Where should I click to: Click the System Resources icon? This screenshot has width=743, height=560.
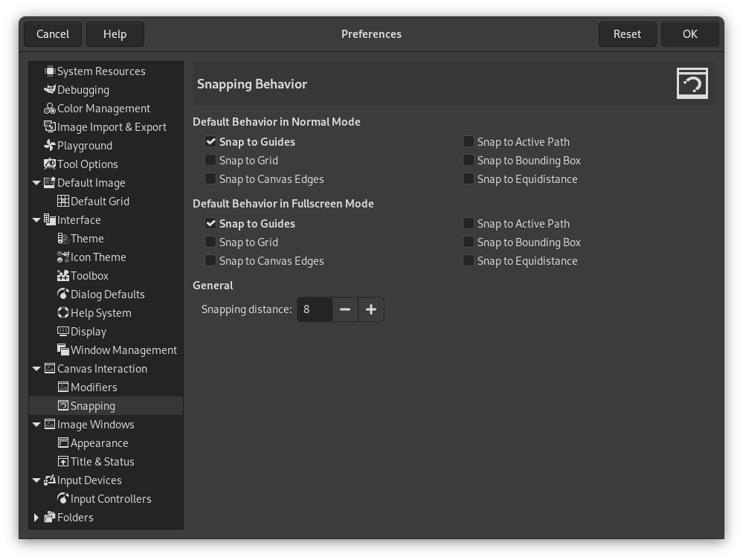pyautogui.click(x=49, y=71)
